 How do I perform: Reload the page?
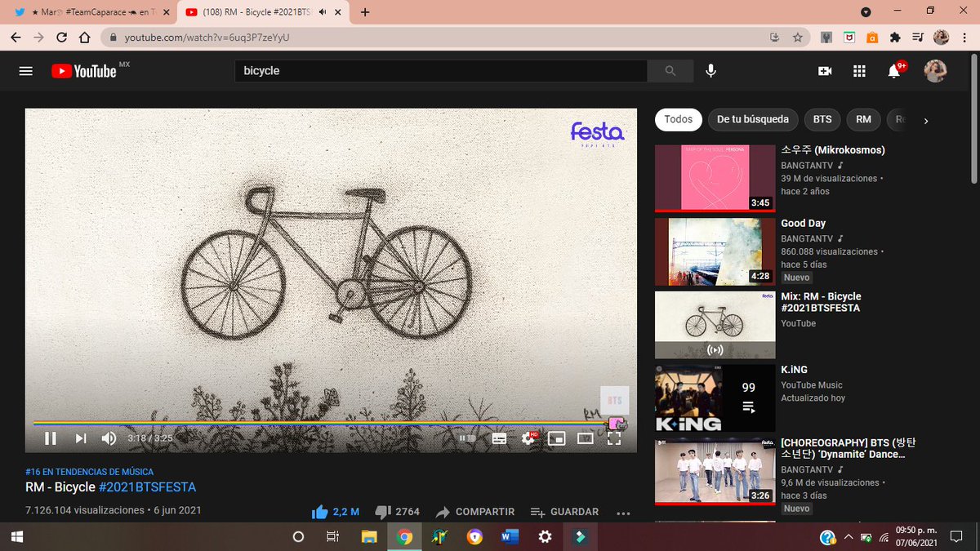(61, 38)
